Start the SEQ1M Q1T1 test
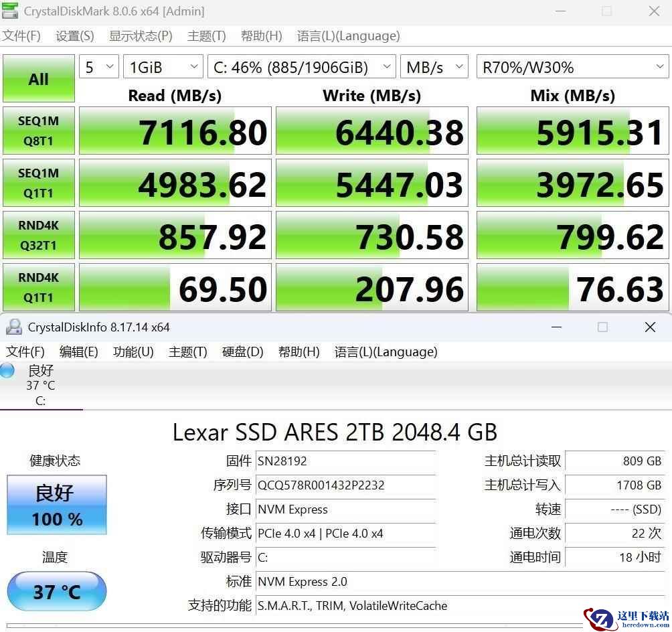Screen dimensions: 672x632 click(x=39, y=183)
